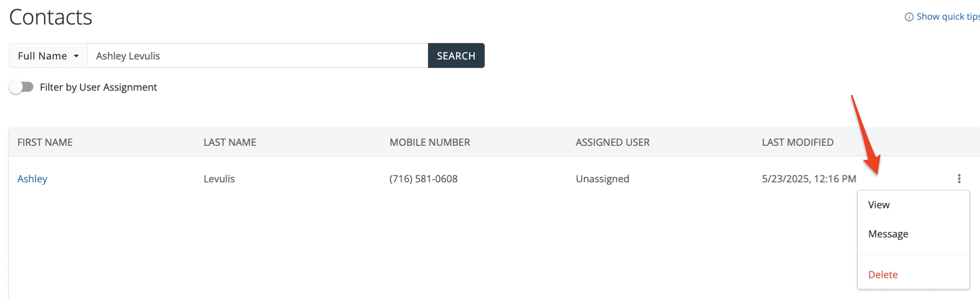Click the quick tips info icon
Image resolution: width=980 pixels, height=299 pixels.
pos(909,17)
